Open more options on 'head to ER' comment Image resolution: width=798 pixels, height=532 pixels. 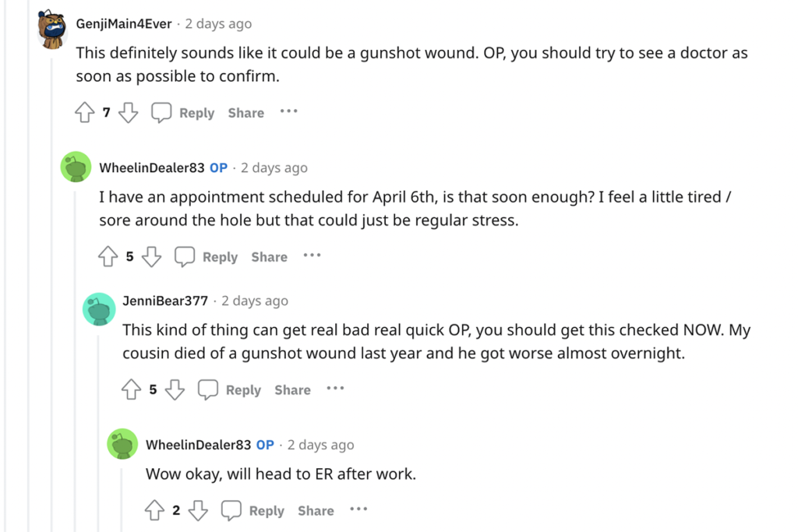point(358,510)
